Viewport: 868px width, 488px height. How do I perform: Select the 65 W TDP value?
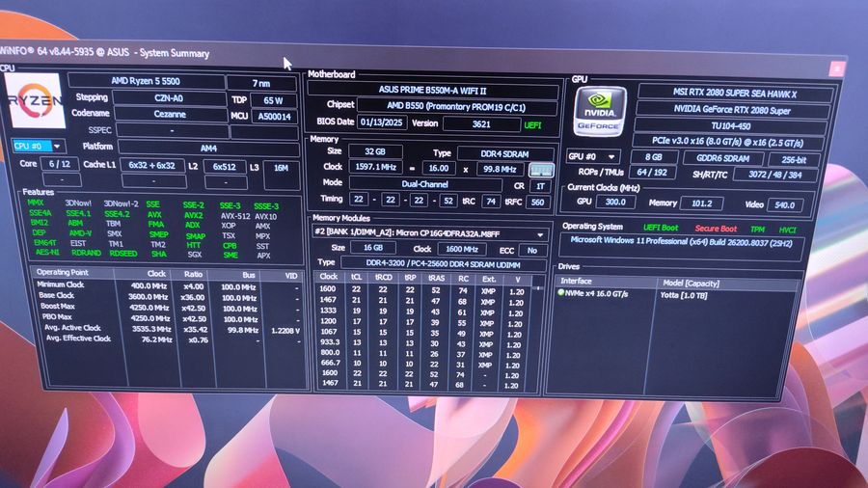pos(274,100)
